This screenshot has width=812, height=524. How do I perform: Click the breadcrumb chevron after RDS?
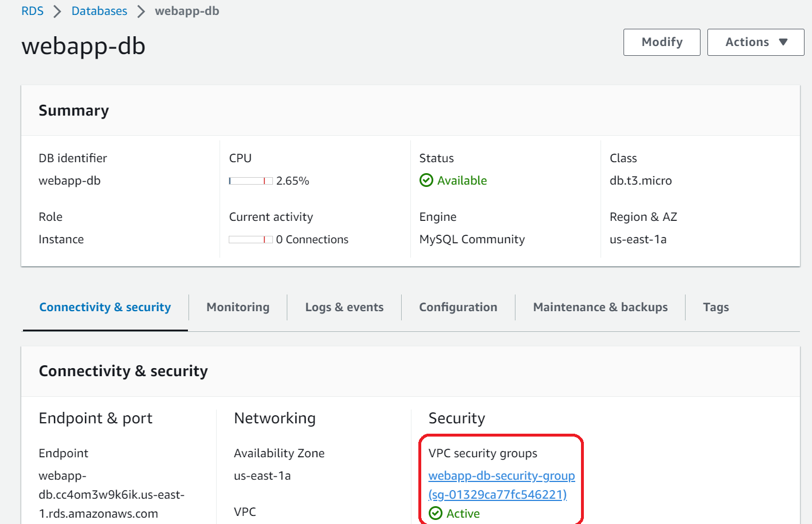pyautogui.click(x=57, y=12)
